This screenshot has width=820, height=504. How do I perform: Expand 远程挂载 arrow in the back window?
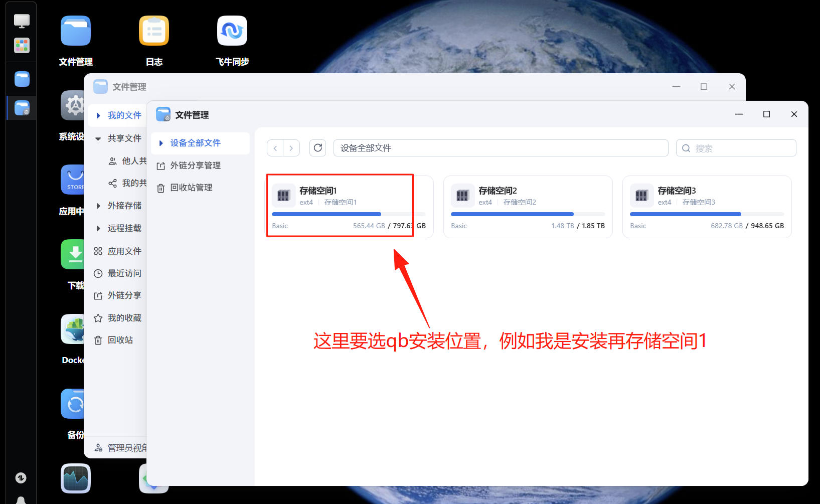click(x=98, y=228)
